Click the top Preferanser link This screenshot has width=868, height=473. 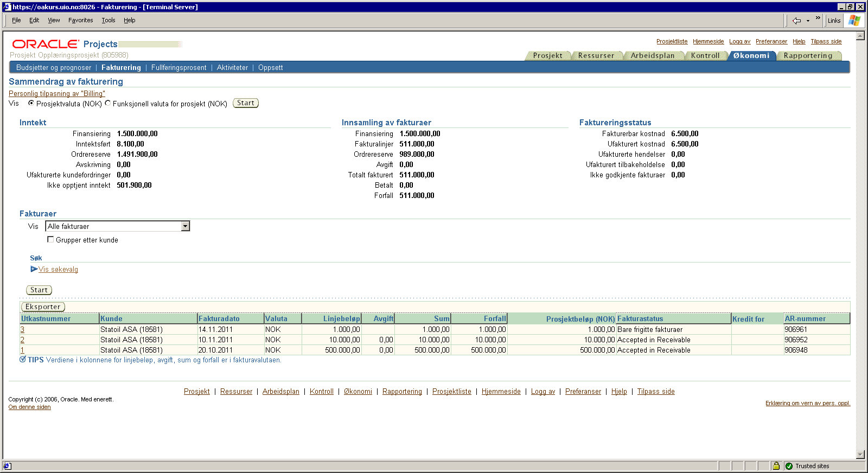click(771, 41)
